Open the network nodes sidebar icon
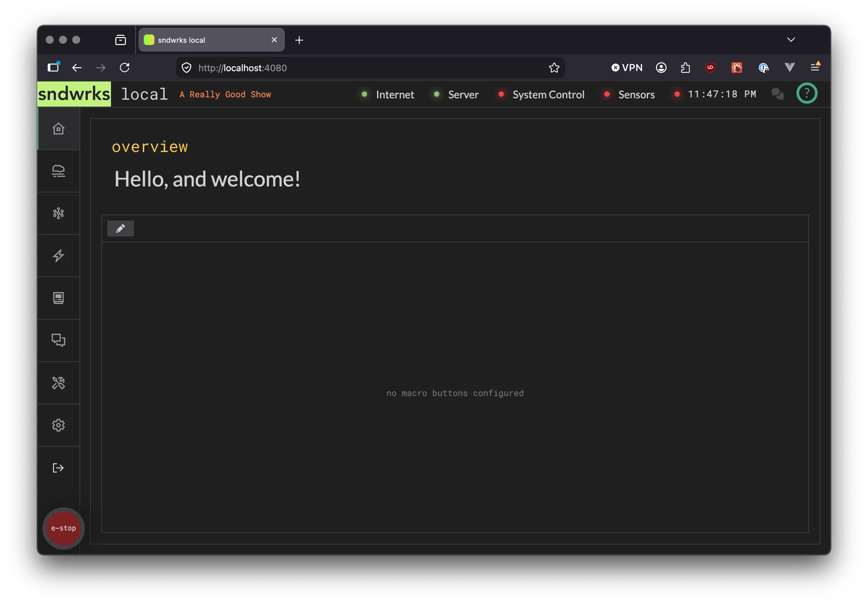 click(x=58, y=213)
